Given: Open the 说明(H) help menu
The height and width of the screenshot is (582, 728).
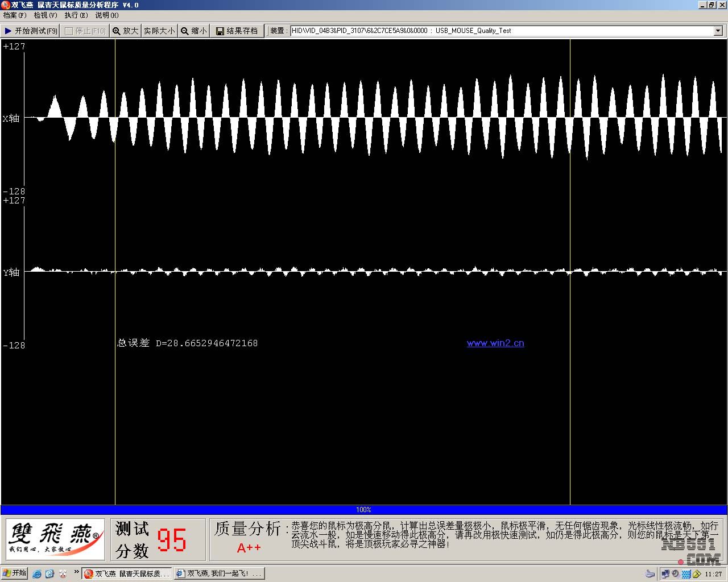Looking at the screenshot, I should click(106, 15).
